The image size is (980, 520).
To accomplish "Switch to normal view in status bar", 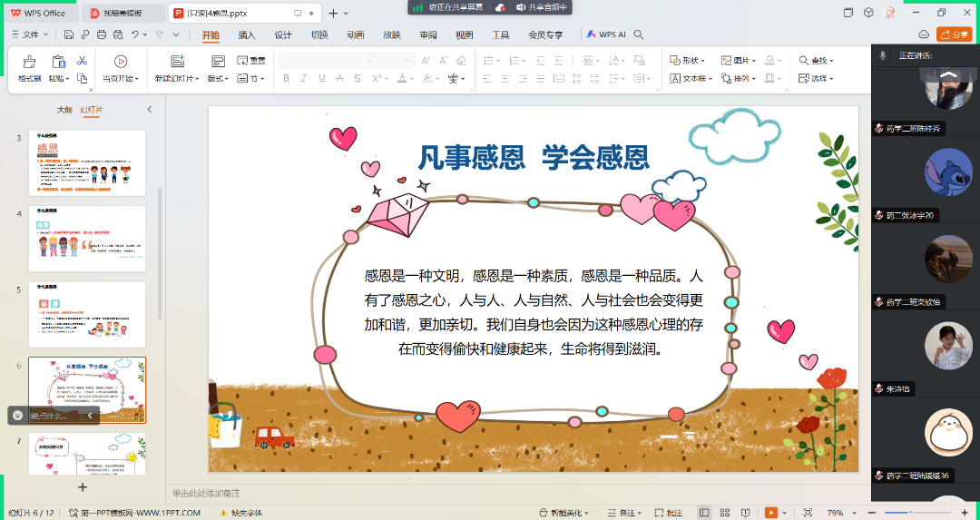I will click(x=704, y=513).
